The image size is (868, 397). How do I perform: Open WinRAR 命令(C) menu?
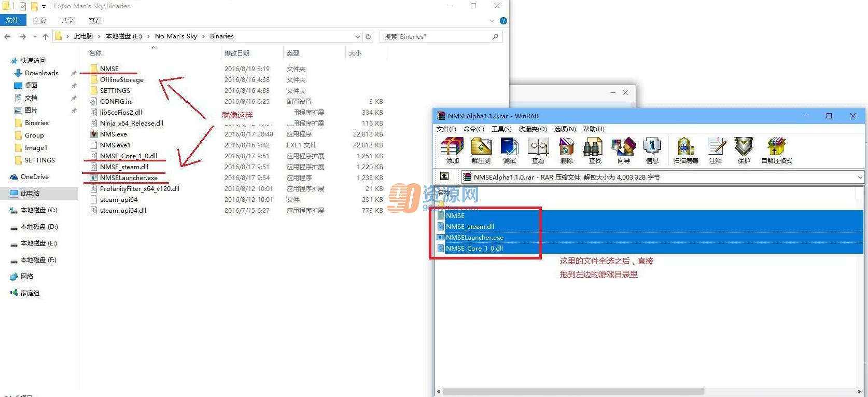(x=473, y=129)
